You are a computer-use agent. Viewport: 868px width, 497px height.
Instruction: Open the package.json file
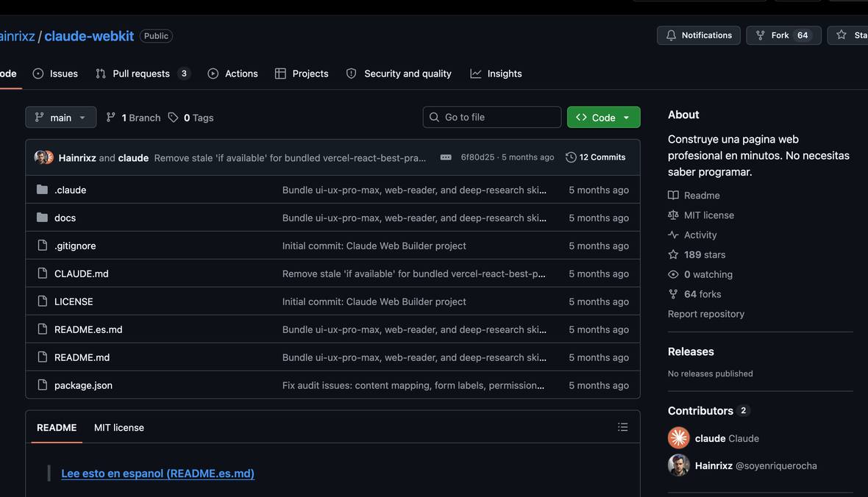click(83, 385)
